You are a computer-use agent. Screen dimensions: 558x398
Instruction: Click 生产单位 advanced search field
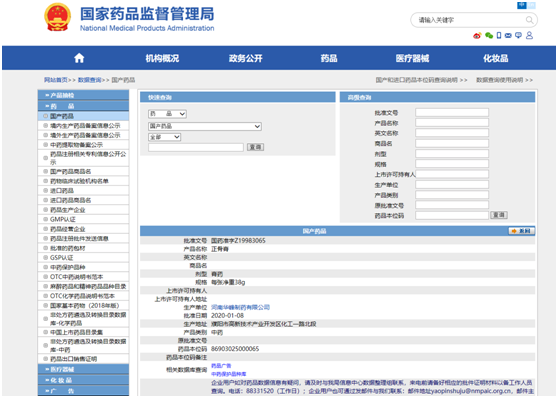452,185
